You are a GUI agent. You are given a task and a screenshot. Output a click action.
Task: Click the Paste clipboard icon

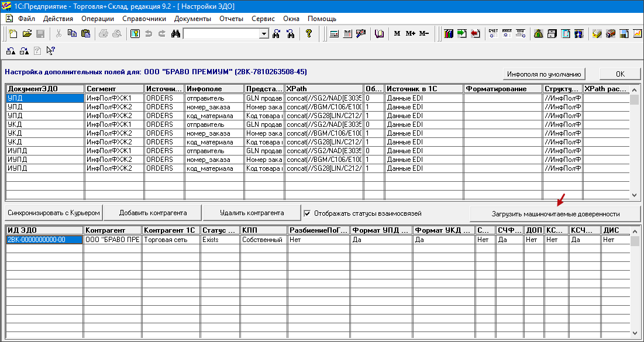(x=85, y=34)
